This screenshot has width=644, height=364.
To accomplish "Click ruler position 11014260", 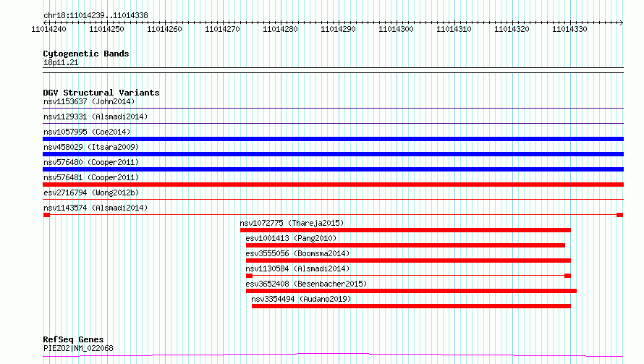I will (165, 29).
